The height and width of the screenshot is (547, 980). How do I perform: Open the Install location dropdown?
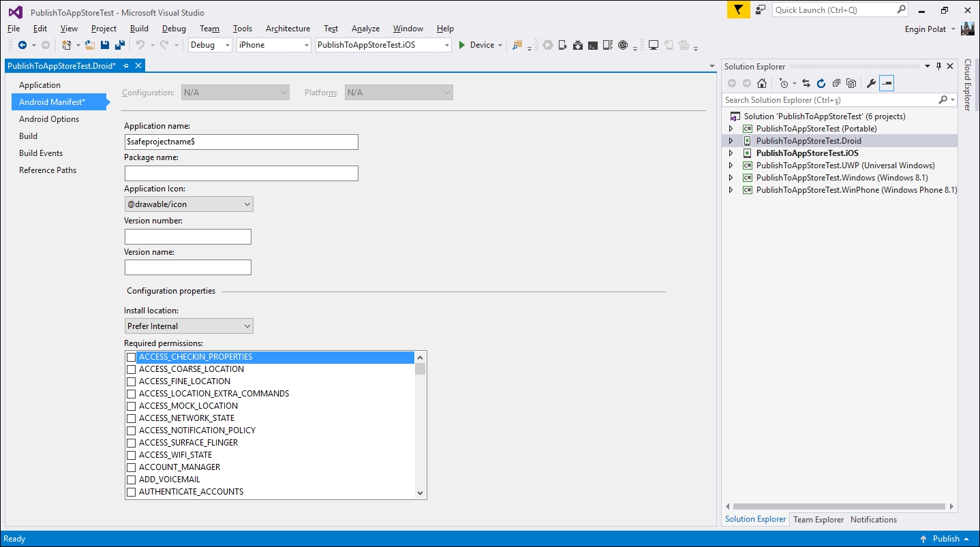point(246,326)
